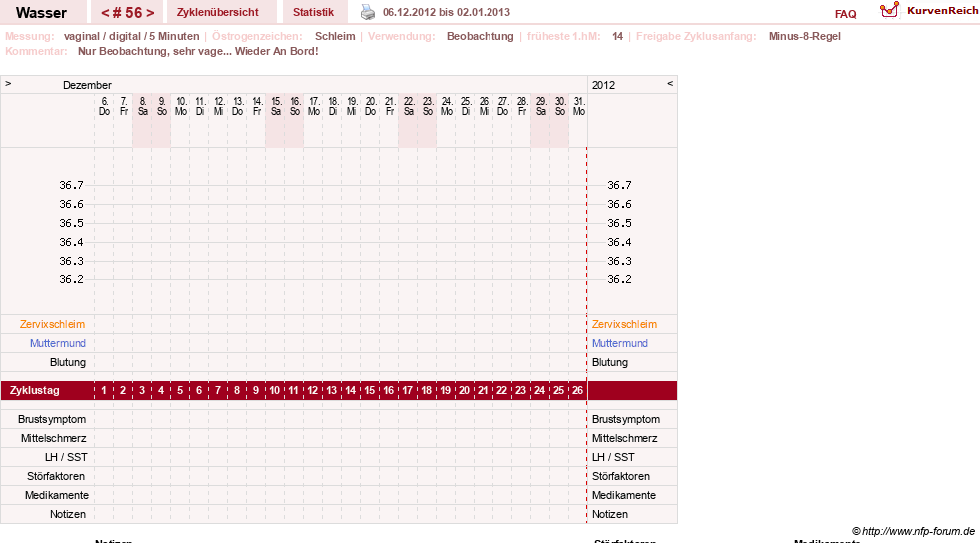Viewport: 980px width, 543px height.
Task: Click the date header 22. Sa
Action: (409, 106)
